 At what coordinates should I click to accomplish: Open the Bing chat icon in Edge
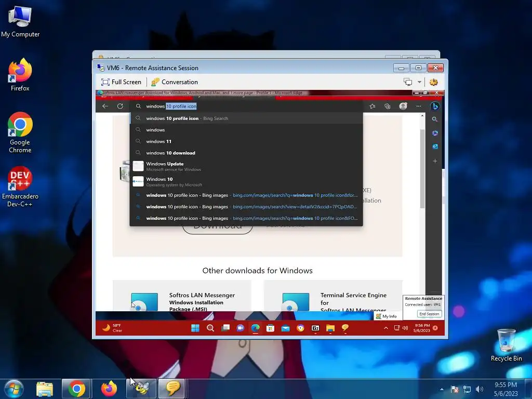tap(435, 106)
